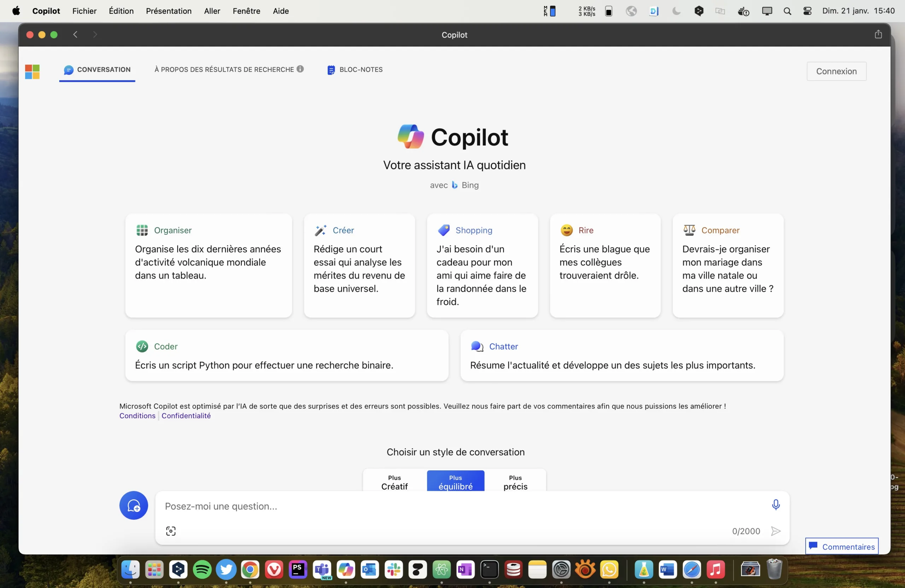Open the Trash in the Dock
905x588 pixels.
(x=774, y=569)
